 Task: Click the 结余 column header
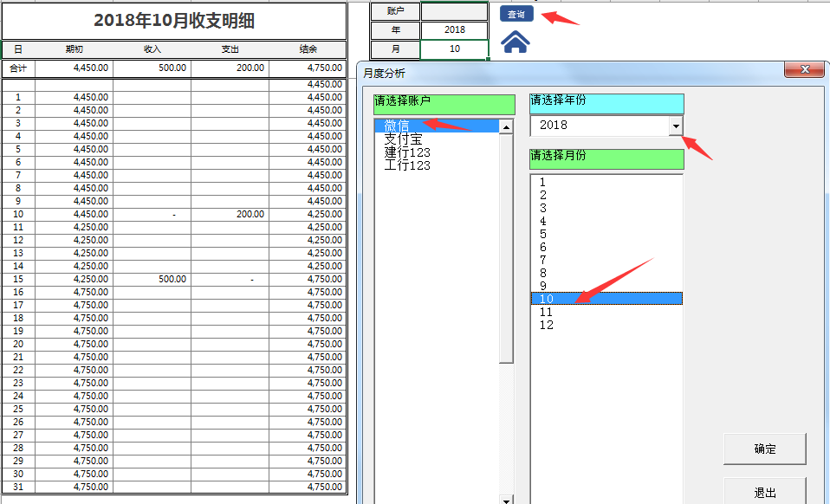308,49
